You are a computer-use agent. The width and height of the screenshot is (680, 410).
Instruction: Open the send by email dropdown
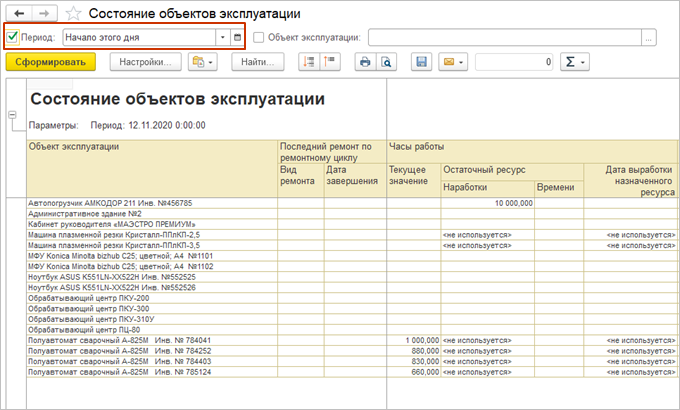[452, 62]
